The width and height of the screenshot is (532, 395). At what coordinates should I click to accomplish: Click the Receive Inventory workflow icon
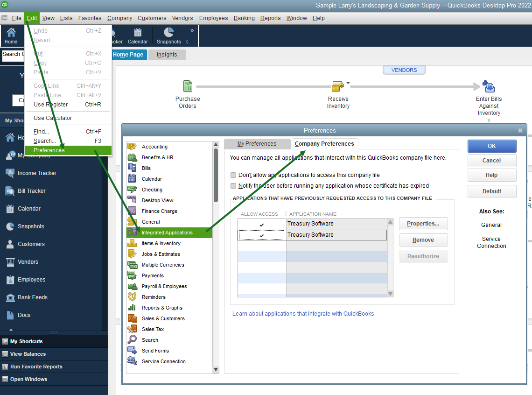[x=337, y=86]
